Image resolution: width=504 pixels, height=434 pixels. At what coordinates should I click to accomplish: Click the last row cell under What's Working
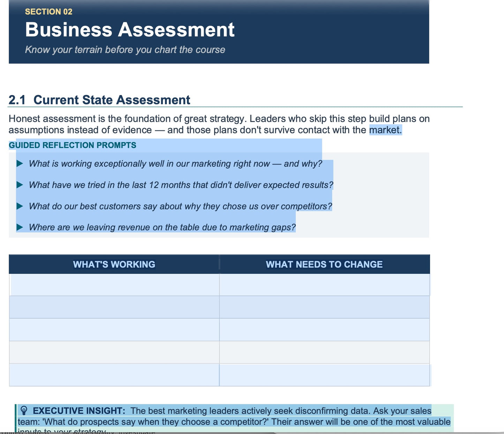(x=114, y=375)
